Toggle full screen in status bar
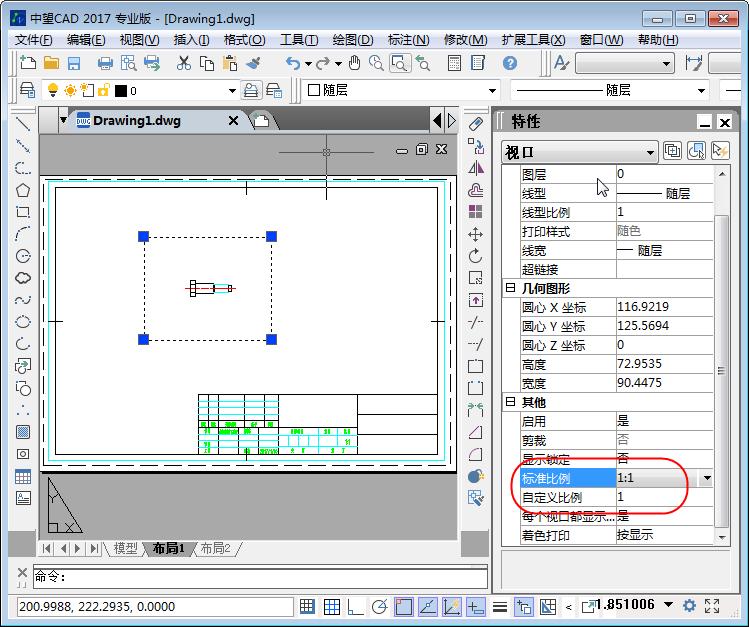Screen dimensions: 749x627 (x=712, y=606)
